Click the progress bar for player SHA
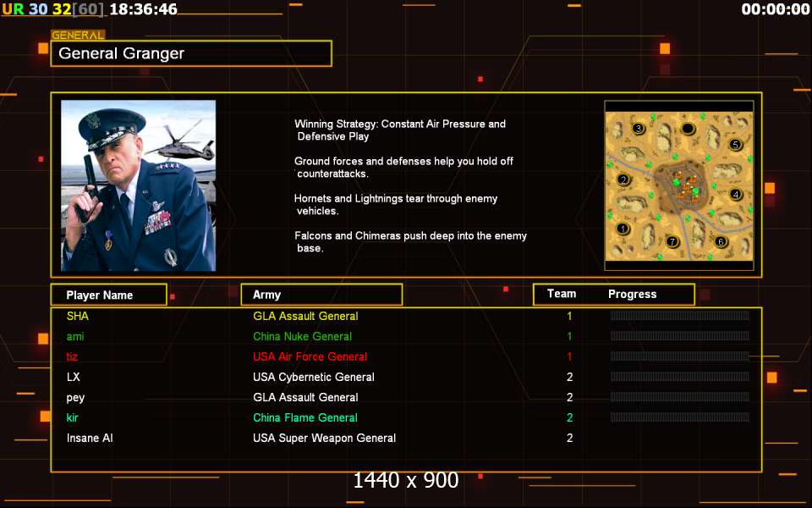The height and width of the screenshot is (508, 812). coord(679,316)
